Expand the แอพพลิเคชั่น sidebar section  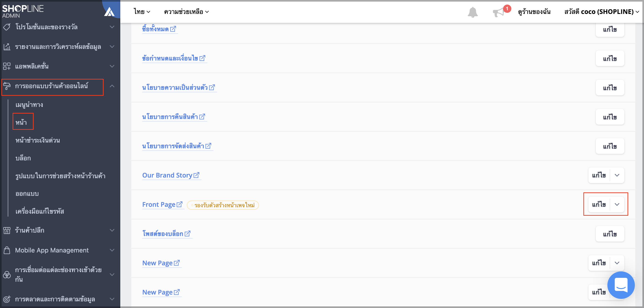pos(112,66)
